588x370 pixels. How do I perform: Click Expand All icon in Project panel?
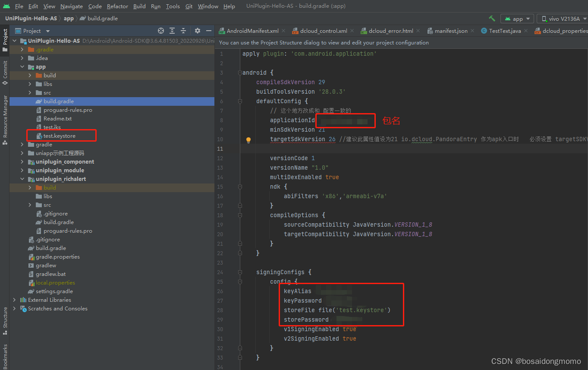[x=172, y=31]
